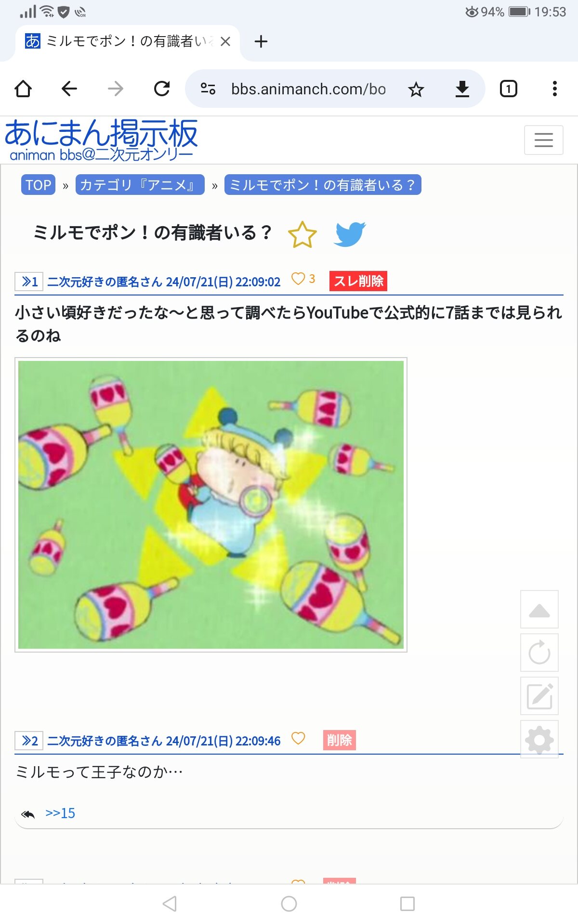Open the tab switcher showing 1 tab
The image size is (578, 924).
pos(509,89)
